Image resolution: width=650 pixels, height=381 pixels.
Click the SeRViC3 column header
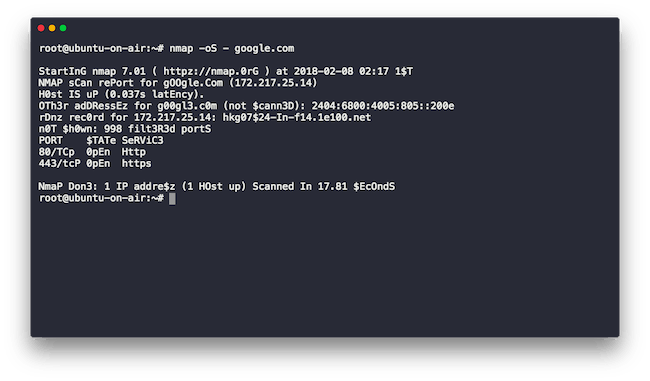(142, 141)
